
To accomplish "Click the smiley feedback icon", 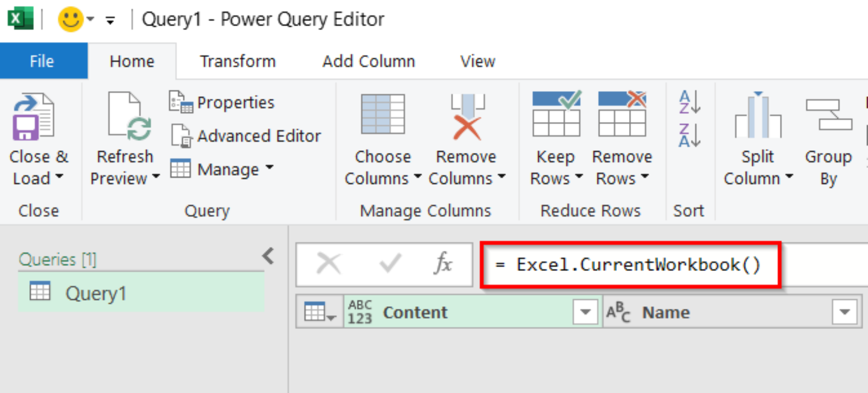I will 70,19.
